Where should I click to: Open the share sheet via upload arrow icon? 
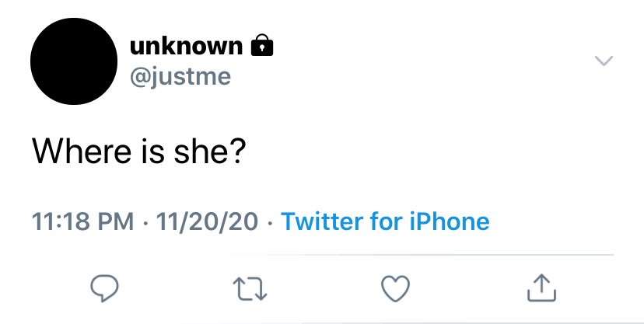point(541,288)
